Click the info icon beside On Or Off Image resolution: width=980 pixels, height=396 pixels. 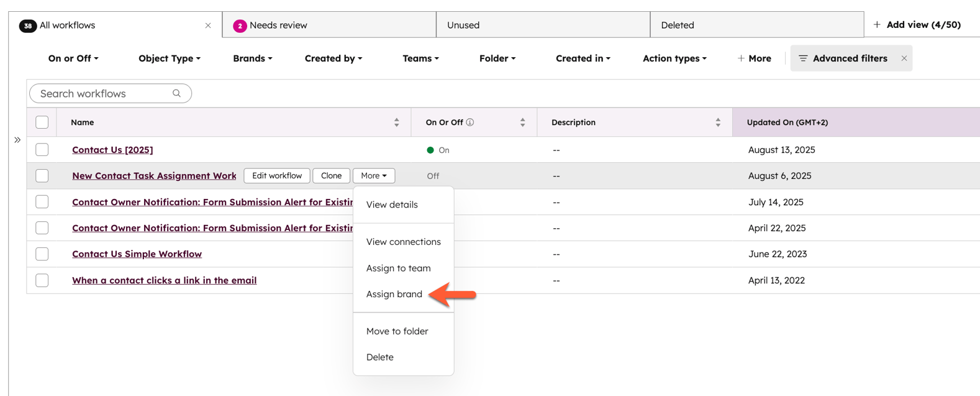(470, 122)
